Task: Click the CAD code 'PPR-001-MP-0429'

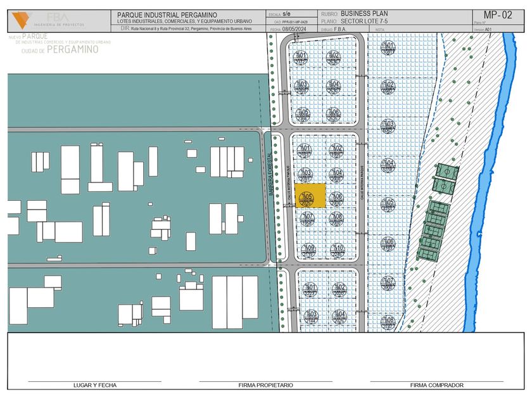Action: coord(295,22)
